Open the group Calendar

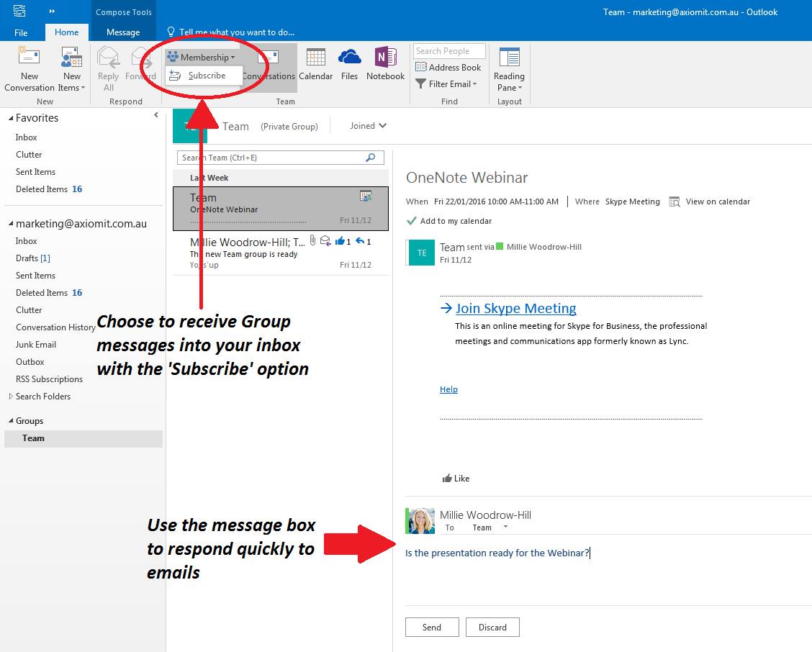tap(315, 64)
